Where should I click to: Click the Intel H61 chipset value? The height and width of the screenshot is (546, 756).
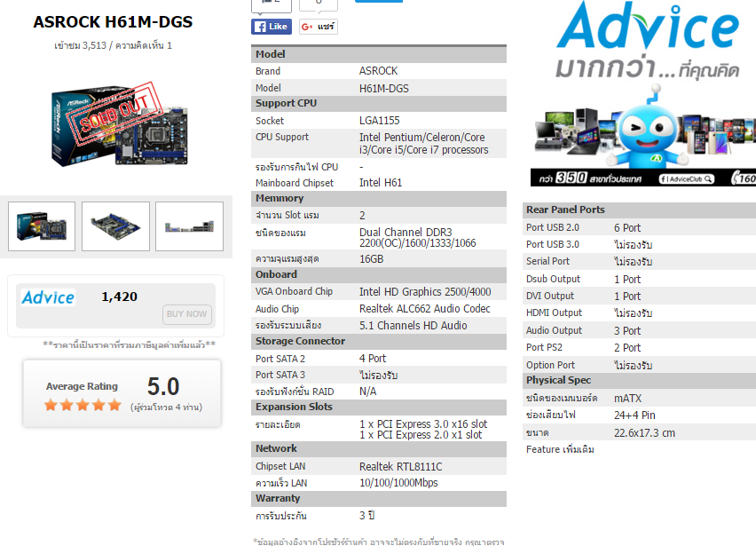coord(381,183)
